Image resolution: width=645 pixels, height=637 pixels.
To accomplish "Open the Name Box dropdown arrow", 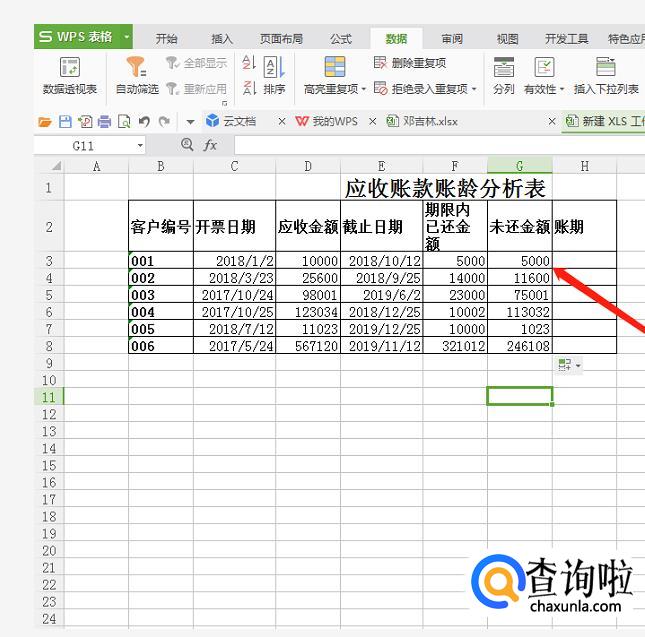I will [140, 146].
